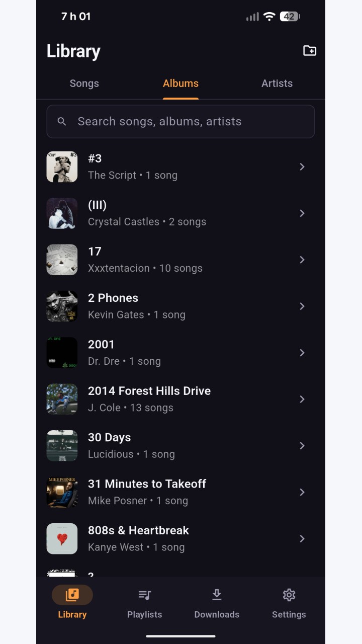The width and height of the screenshot is (362, 644).
Task: Focus the search songs, albums, artists field
Action: point(180,121)
